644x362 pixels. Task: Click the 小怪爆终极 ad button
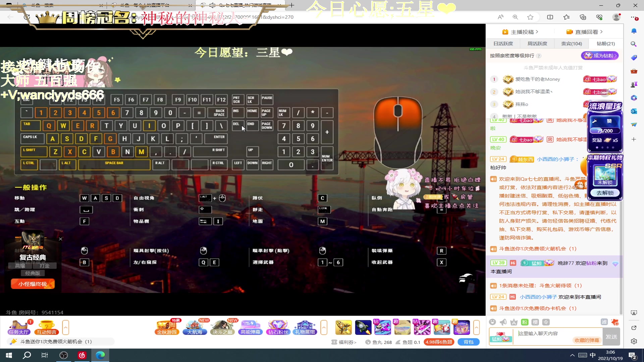pyautogui.click(x=33, y=284)
